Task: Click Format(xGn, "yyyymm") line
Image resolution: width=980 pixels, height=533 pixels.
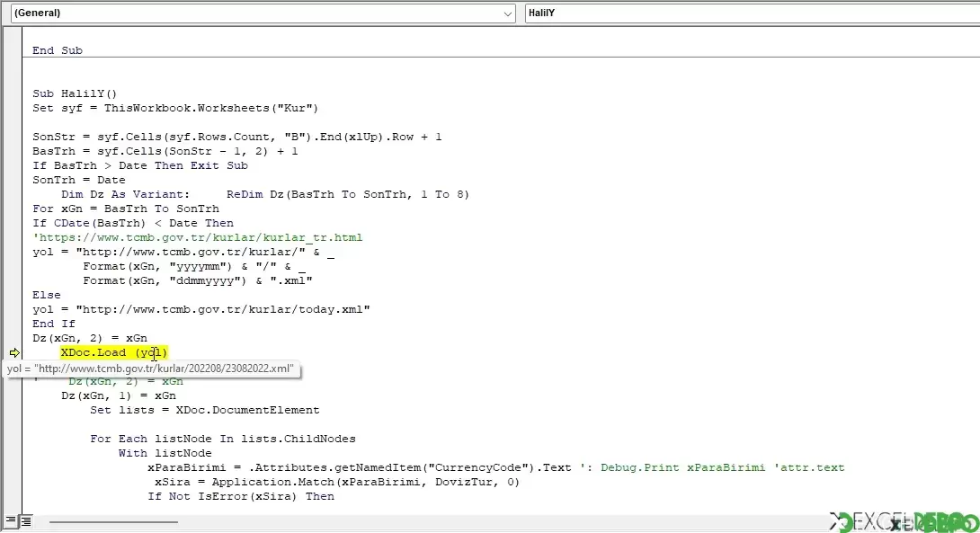Action: [194, 266]
